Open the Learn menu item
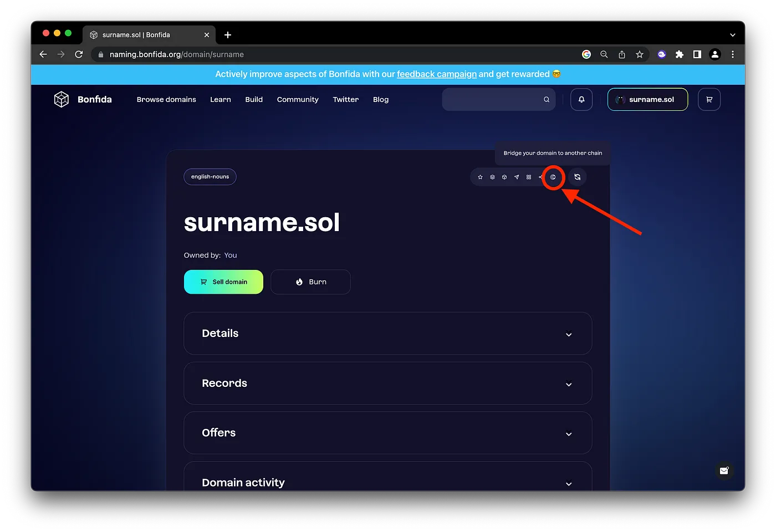Screen dimensions: 776x532 (x=221, y=100)
